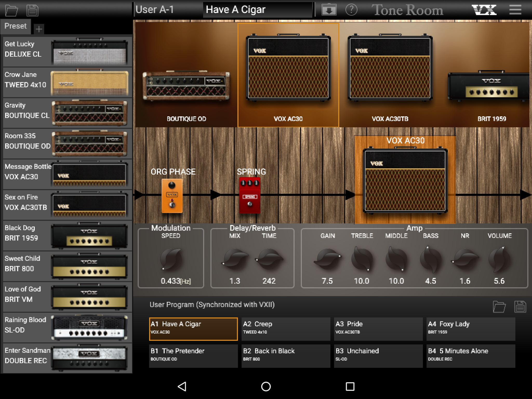Viewport: 532px width, 399px height.
Task: Select the Preset tab
Action: point(16,26)
